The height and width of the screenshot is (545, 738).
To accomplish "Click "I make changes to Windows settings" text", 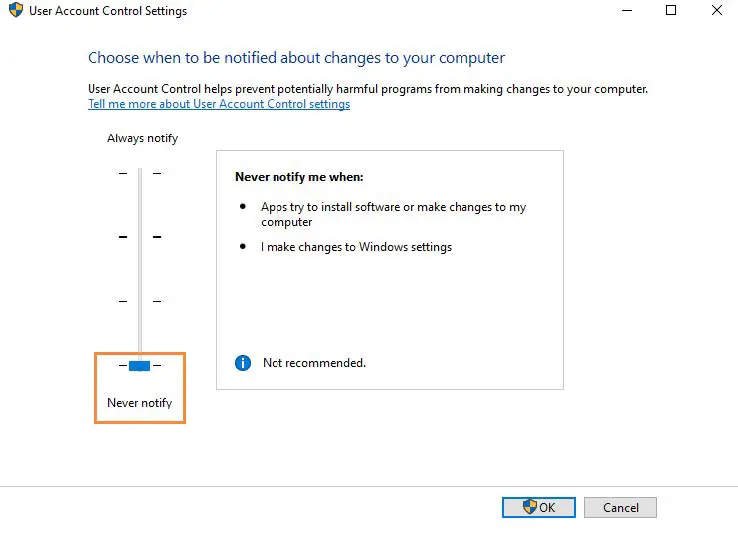I will pyautogui.click(x=357, y=247).
